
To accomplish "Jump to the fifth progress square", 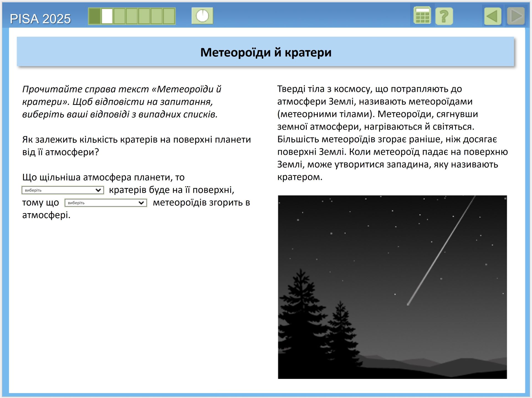I will (144, 16).
